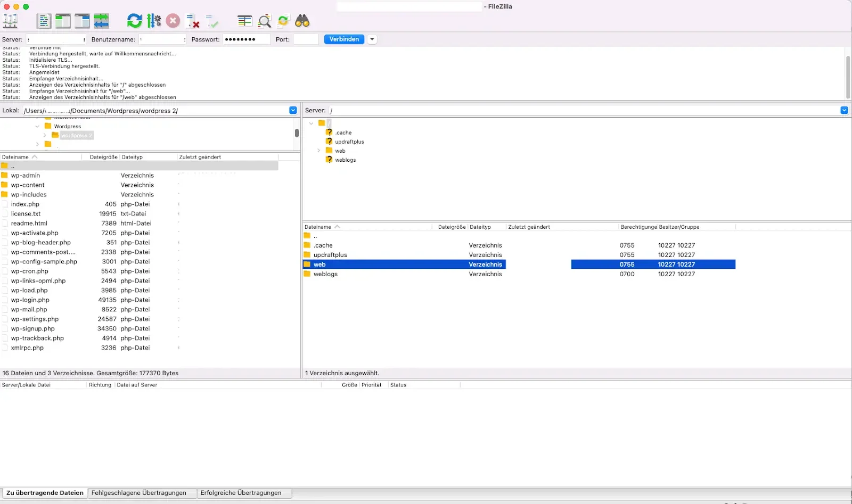This screenshot has height=504, width=852.
Task: Toggle the message log display icon
Action: pos(44,21)
